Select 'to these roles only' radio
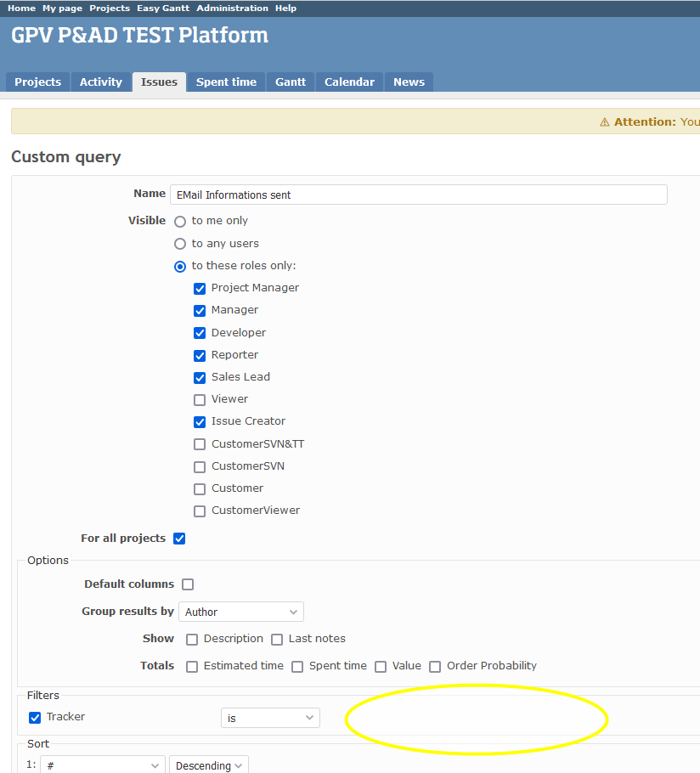Screen dimensions: 700x773 tap(180, 267)
